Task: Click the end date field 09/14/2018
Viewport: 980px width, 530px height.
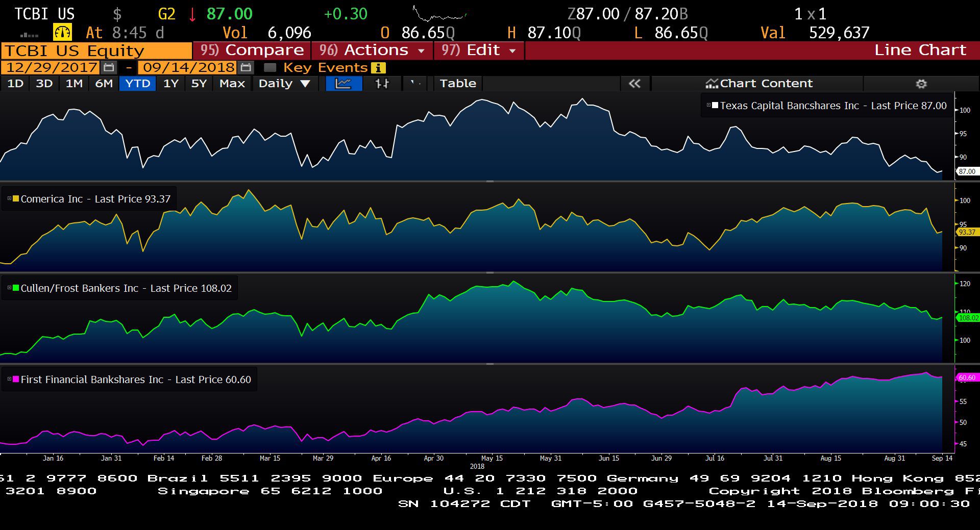Action: pyautogui.click(x=188, y=67)
